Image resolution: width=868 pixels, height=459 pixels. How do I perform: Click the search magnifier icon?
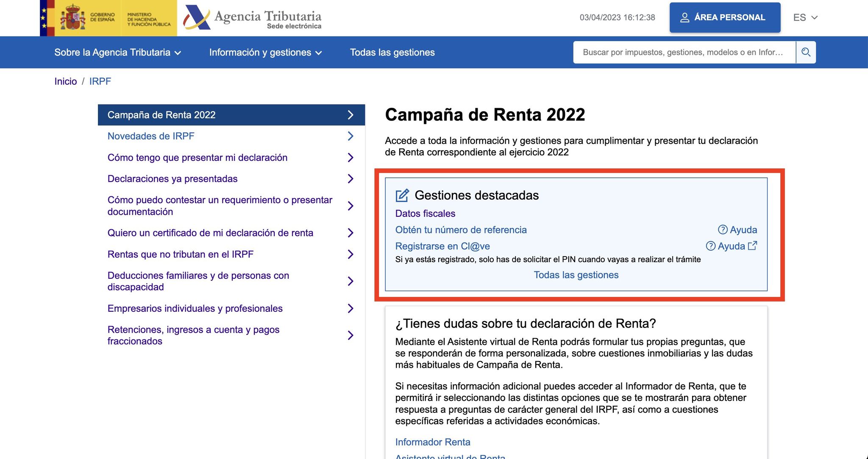point(806,52)
